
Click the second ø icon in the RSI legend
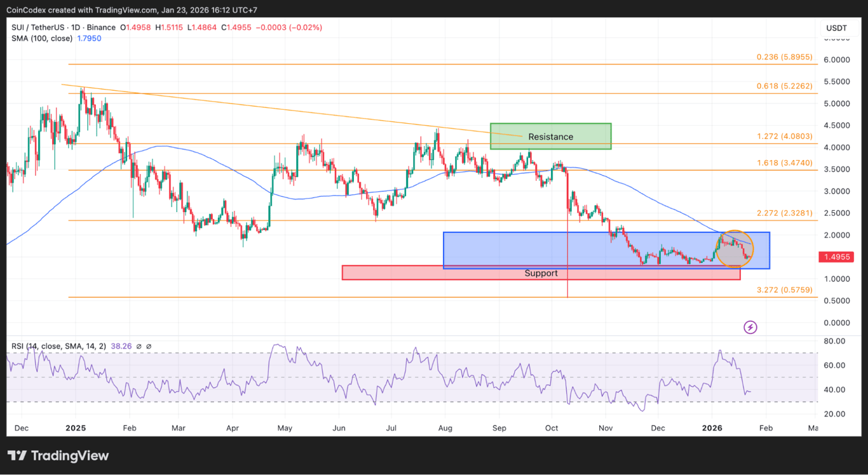click(x=149, y=346)
